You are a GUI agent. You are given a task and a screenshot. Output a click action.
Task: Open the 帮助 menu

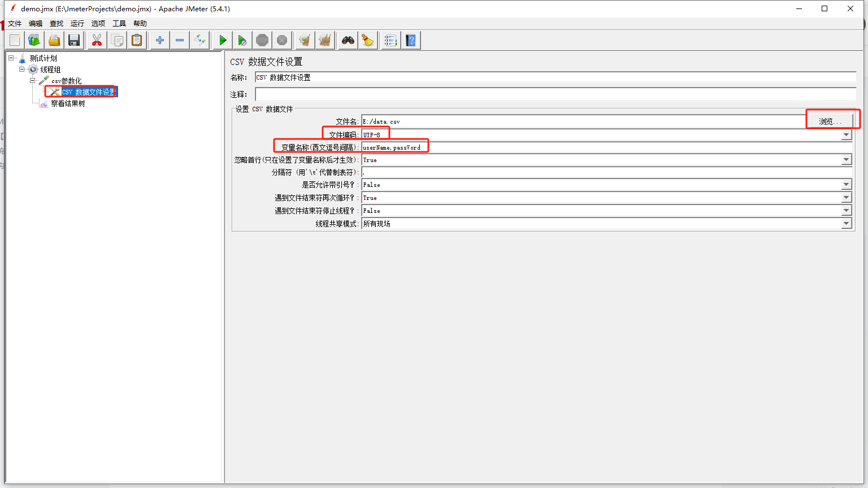point(140,23)
